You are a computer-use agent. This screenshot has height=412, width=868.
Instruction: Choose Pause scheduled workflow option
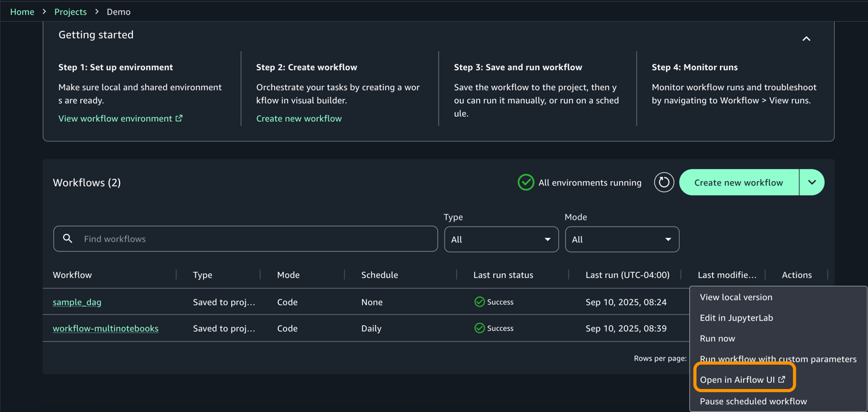pyautogui.click(x=753, y=401)
